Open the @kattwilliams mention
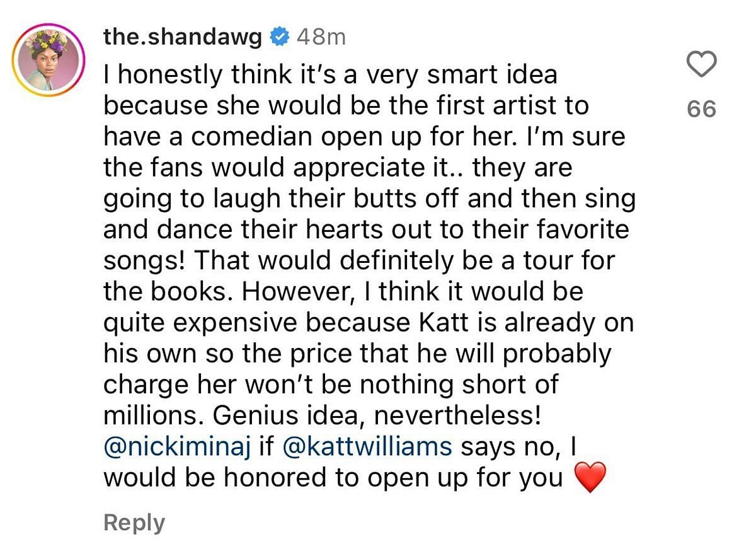Screen dimensions: 756x551 coord(369,446)
